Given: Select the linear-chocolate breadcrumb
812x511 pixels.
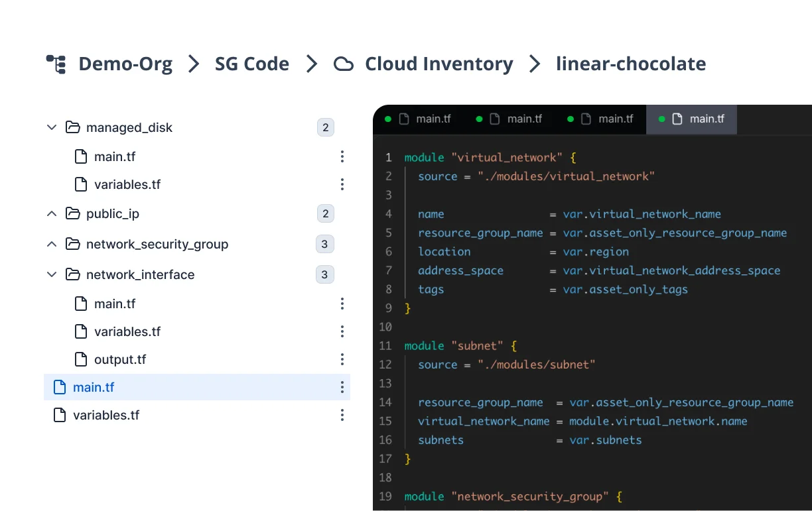Looking at the screenshot, I should (x=631, y=64).
